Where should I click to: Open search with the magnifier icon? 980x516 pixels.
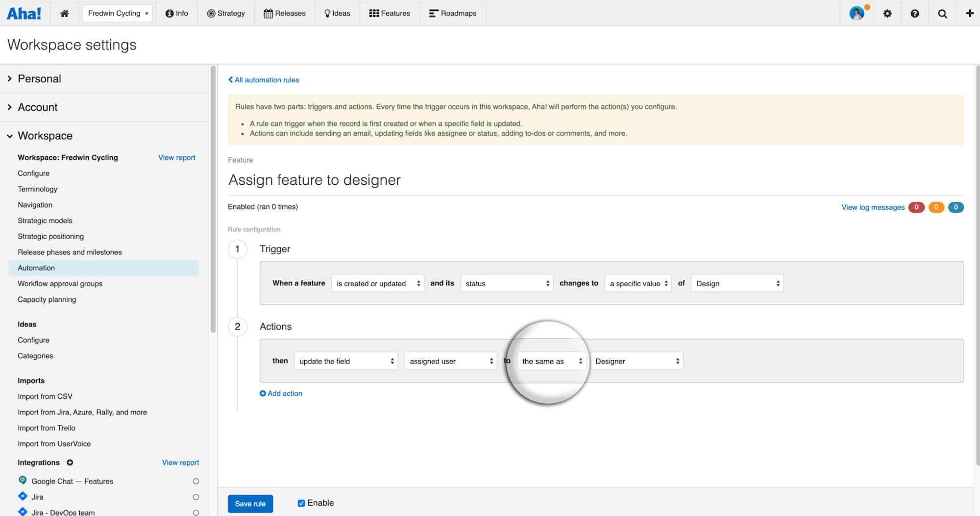[942, 13]
